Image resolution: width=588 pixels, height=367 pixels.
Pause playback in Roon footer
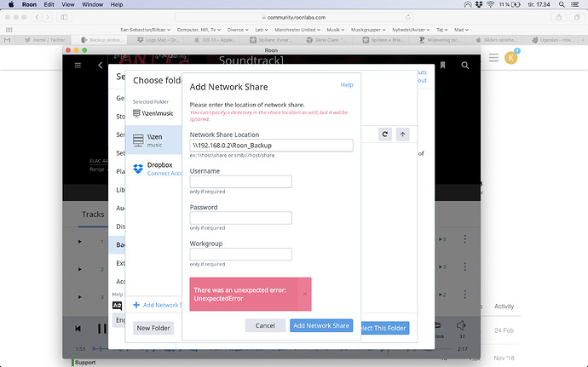102,329
